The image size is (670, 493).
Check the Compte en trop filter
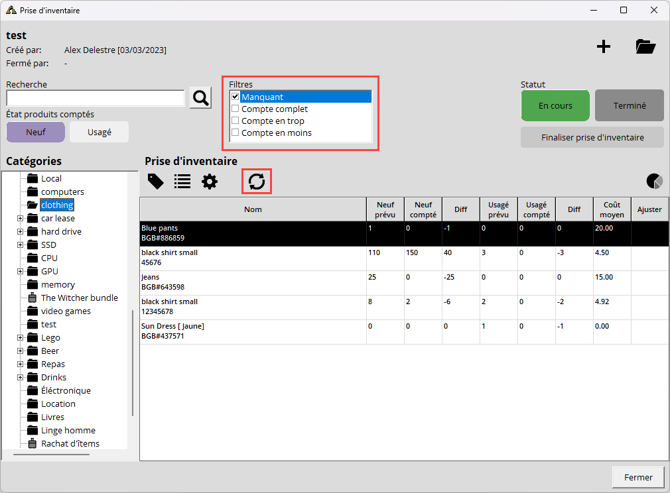[236, 121]
